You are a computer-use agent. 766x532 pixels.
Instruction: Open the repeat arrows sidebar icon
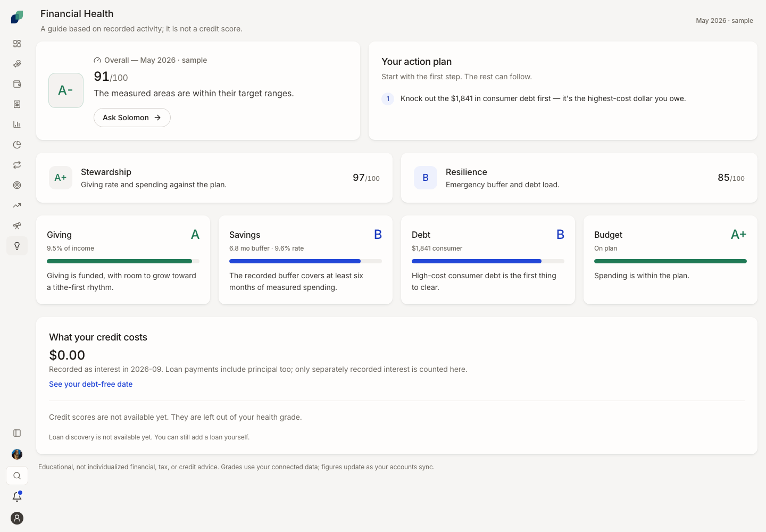17,165
